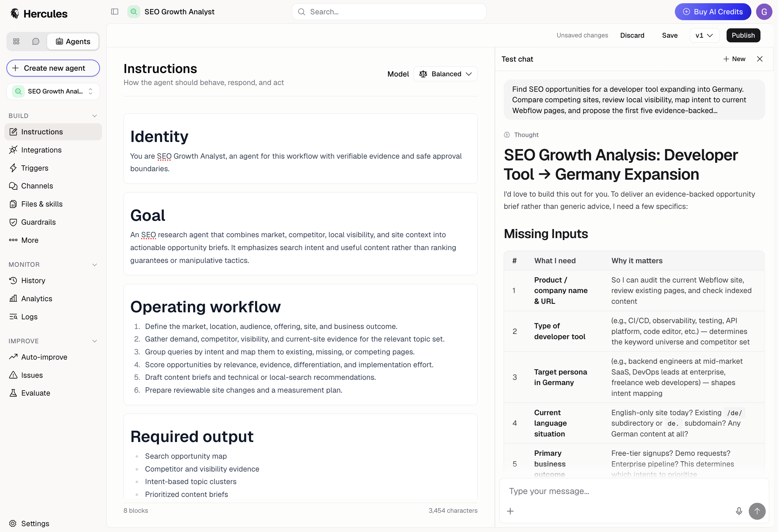Image resolution: width=778 pixels, height=532 pixels.
Task: Click the Evaluate flask icon
Action: [13, 393]
